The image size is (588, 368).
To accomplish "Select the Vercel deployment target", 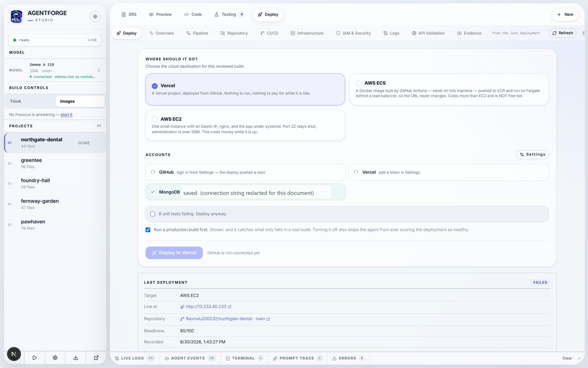I will pyautogui.click(x=245, y=89).
